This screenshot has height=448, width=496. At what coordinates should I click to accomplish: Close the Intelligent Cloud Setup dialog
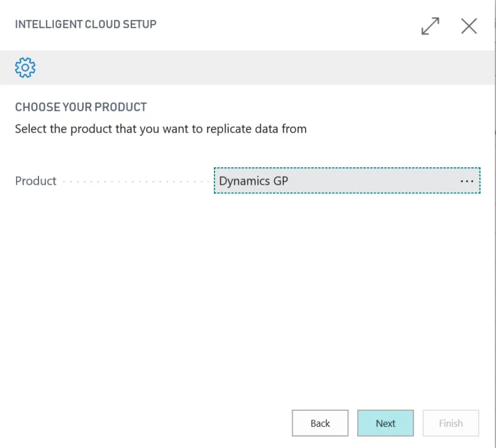[469, 26]
